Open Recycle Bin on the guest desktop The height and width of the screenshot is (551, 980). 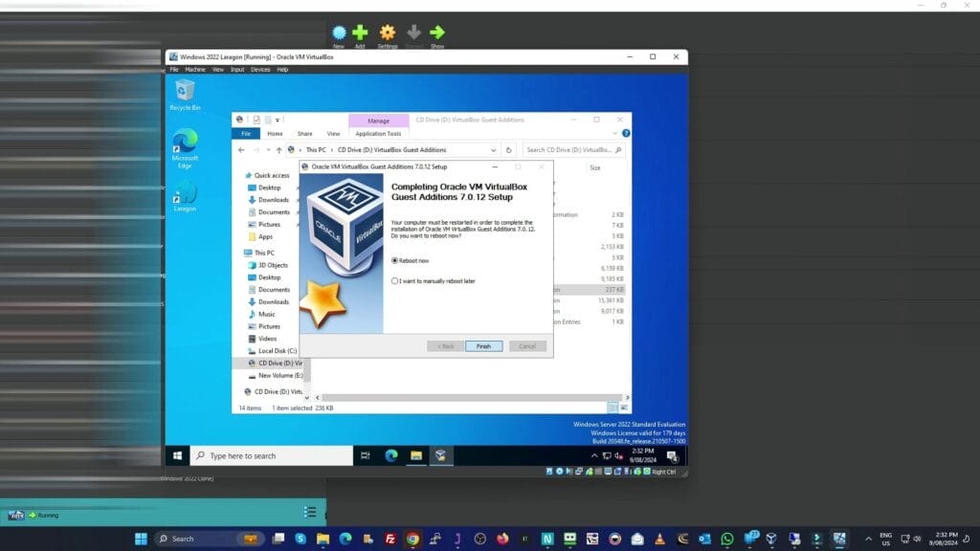[x=185, y=91]
